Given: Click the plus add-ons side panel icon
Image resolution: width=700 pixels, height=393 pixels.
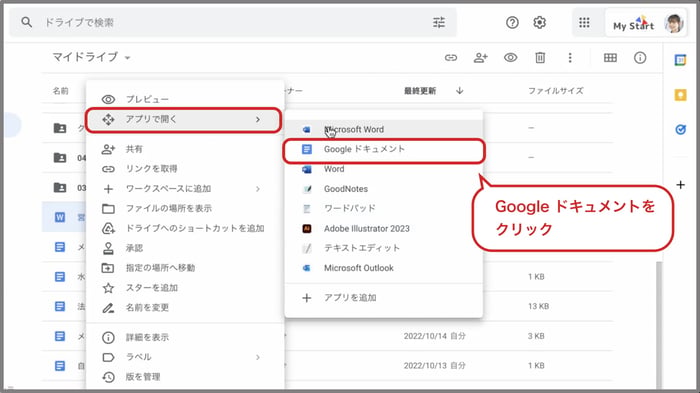Looking at the screenshot, I should (x=680, y=184).
